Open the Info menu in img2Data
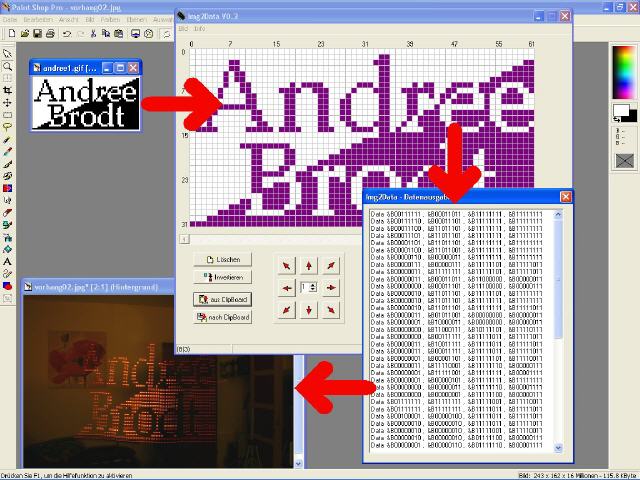 pos(199,28)
